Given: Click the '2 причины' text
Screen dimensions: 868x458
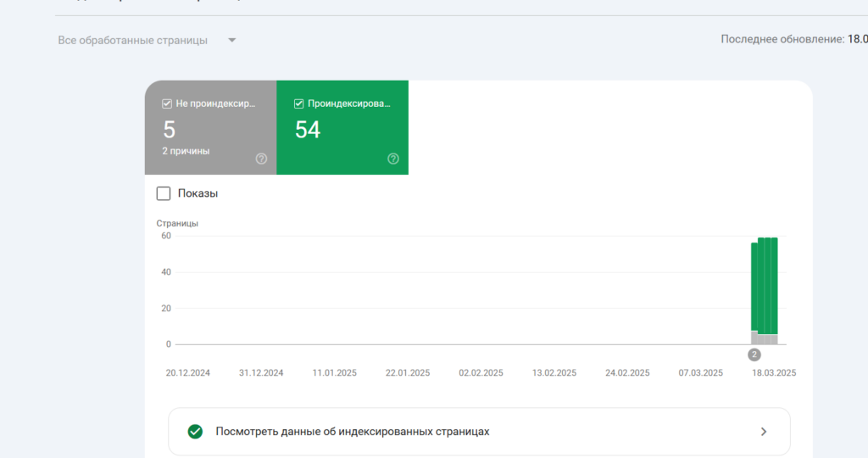Looking at the screenshot, I should pyautogui.click(x=186, y=151).
